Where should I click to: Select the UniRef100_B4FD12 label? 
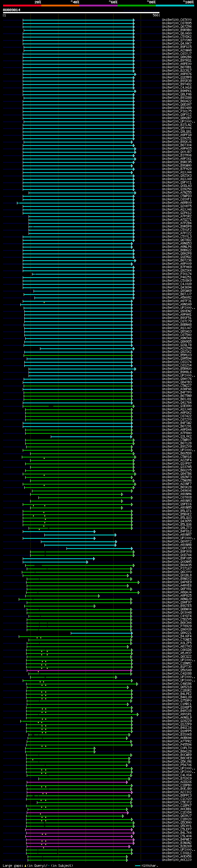coord(177,531)
